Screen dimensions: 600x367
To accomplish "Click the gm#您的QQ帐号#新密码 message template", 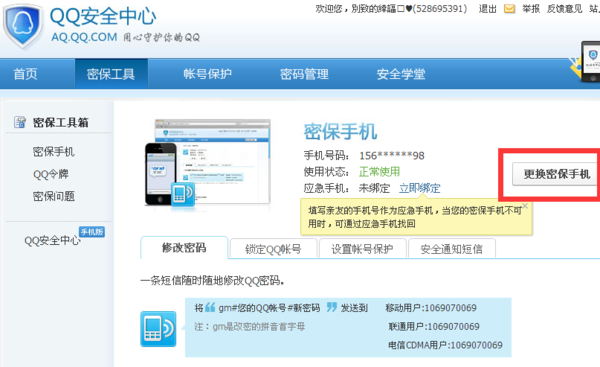I will pos(269,308).
